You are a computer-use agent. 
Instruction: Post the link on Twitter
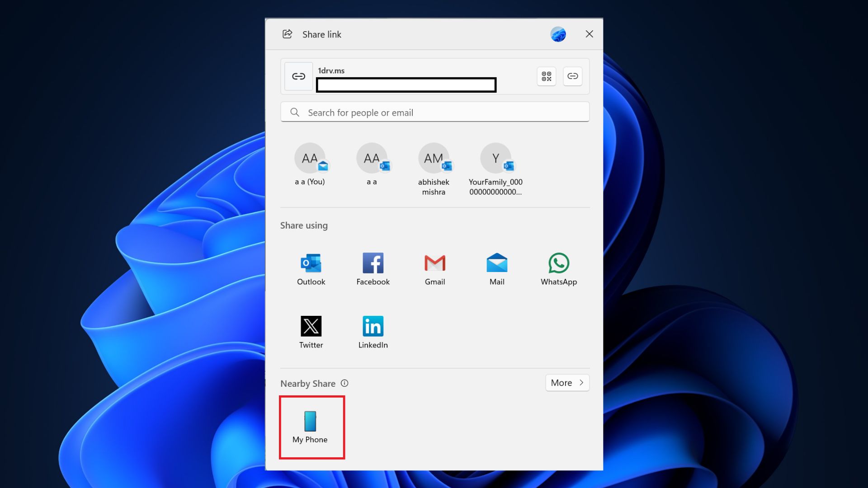(311, 333)
